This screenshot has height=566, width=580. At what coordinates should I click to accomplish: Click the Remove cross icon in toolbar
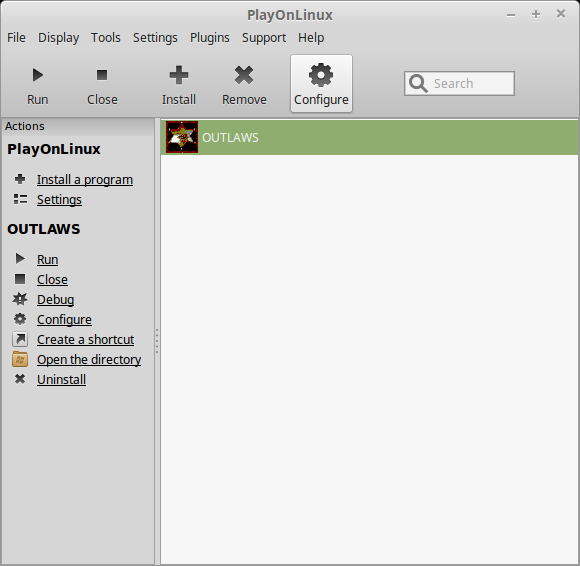tap(244, 75)
